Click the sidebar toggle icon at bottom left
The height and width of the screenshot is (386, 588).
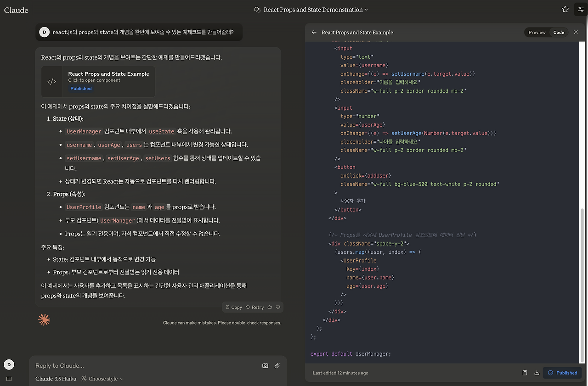coord(8,379)
